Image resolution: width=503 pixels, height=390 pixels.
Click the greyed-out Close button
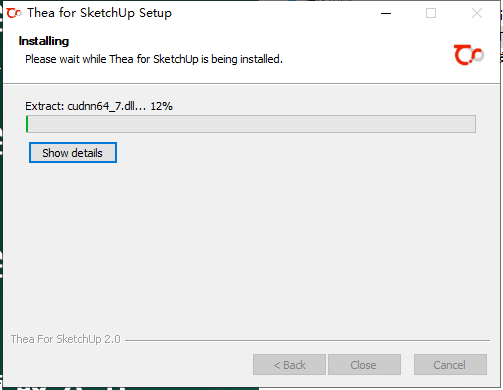pos(364,365)
